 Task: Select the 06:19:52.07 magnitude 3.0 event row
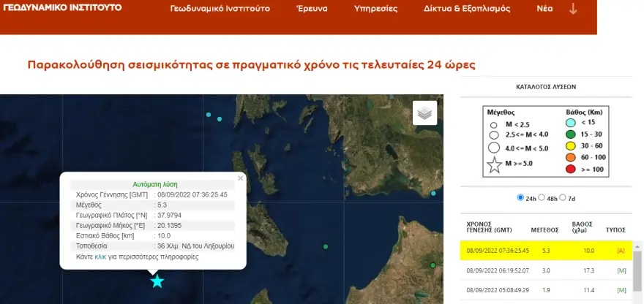point(545,270)
